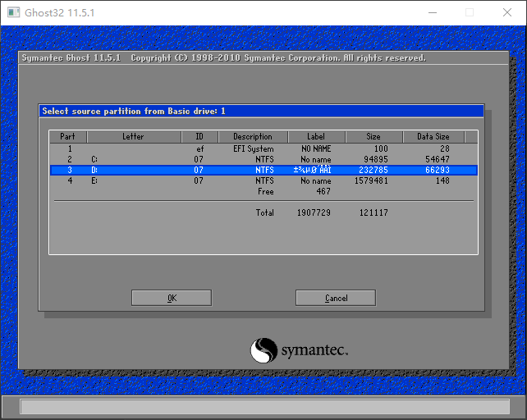Click the Symantec yin-yang logo icon
Screen dimensions: 527x420
click(263, 350)
